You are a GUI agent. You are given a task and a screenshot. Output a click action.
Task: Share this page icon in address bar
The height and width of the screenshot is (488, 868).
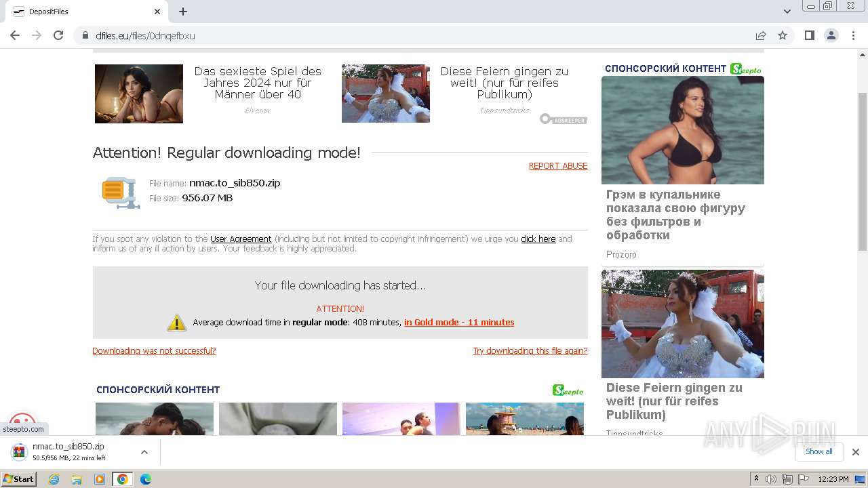[x=761, y=35]
